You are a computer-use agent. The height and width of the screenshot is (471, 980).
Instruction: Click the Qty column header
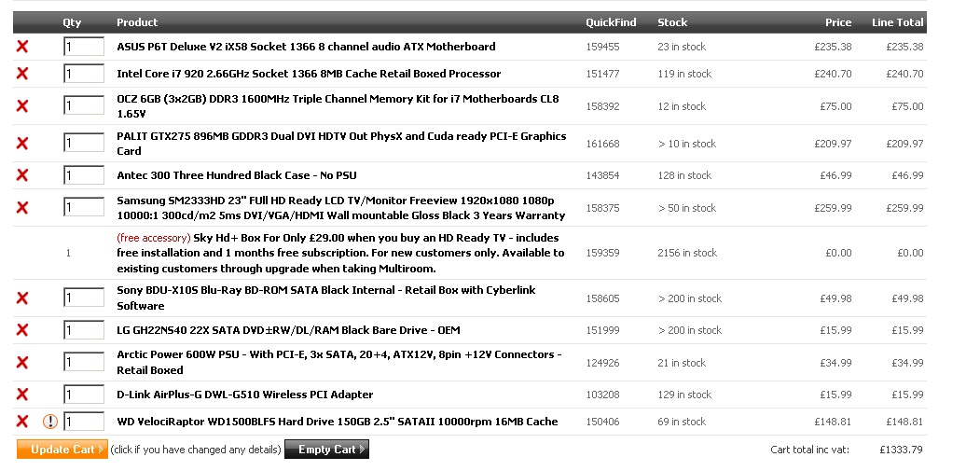pyautogui.click(x=72, y=22)
